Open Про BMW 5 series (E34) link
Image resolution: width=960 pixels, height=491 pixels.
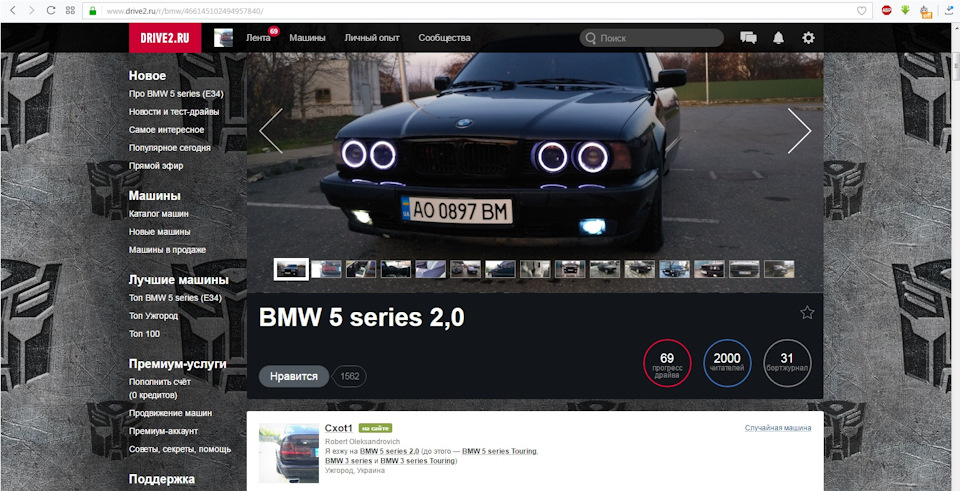(176, 94)
